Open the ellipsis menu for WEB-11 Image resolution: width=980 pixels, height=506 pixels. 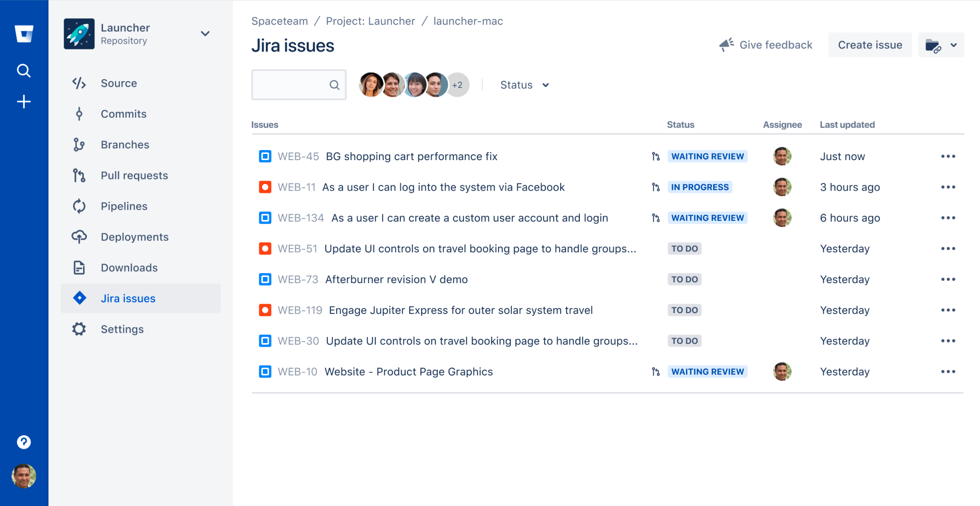pyautogui.click(x=948, y=187)
